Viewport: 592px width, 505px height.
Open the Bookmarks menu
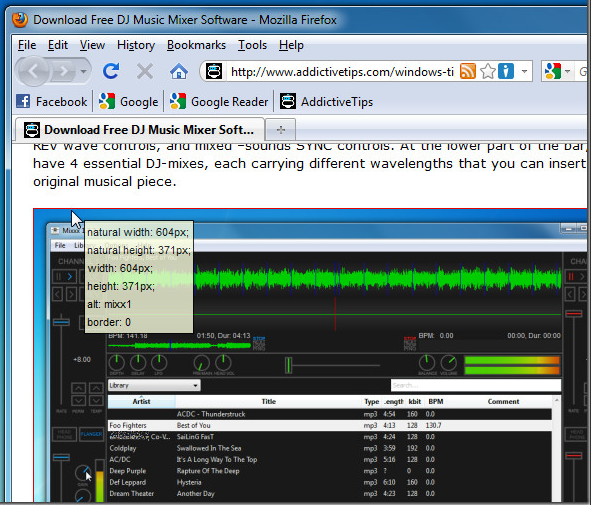pyautogui.click(x=196, y=45)
